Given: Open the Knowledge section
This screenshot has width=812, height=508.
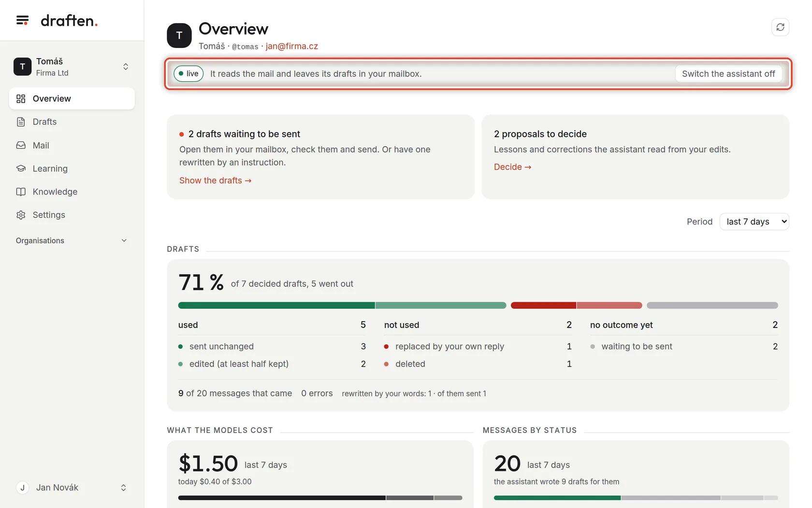Looking at the screenshot, I should [x=72, y=192].
